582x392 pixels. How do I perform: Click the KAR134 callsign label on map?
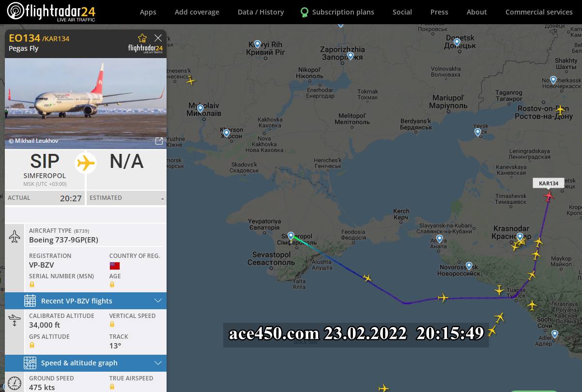pyautogui.click(x=549, y=183)
